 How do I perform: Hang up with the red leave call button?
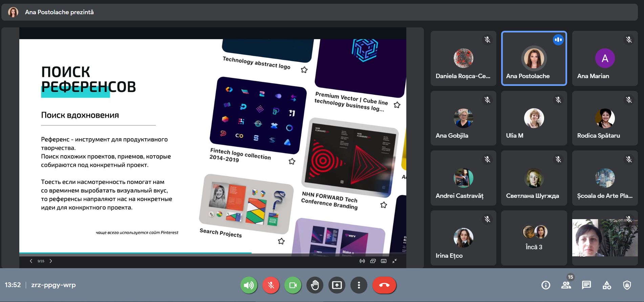tap(384, 285)
